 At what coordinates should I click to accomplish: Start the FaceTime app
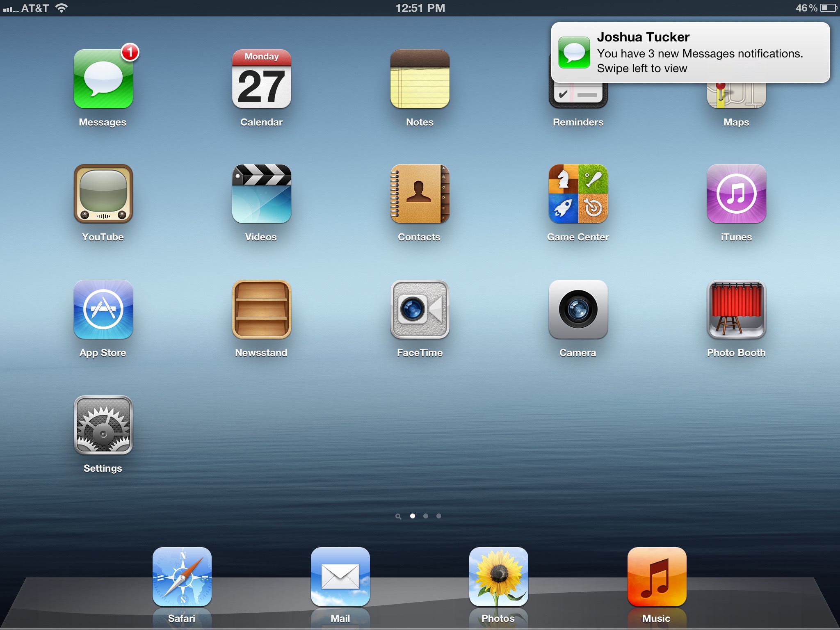coord(420,310)
